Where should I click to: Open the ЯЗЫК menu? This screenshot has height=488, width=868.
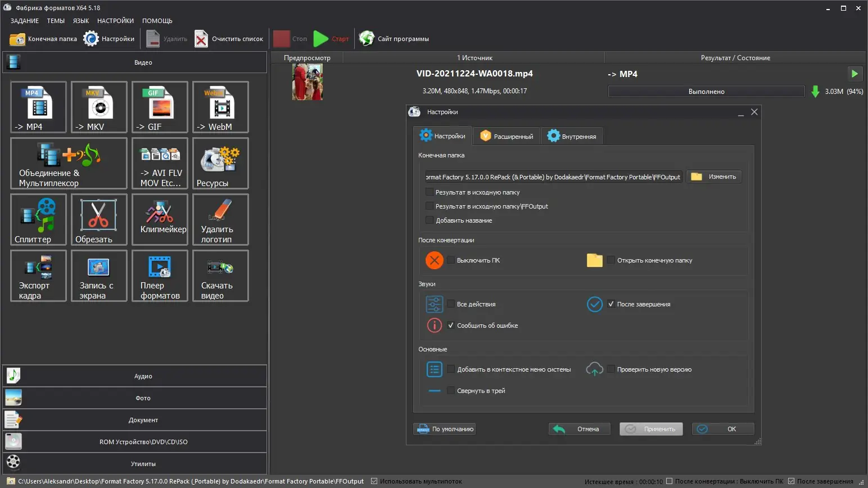tap(81, 21)
